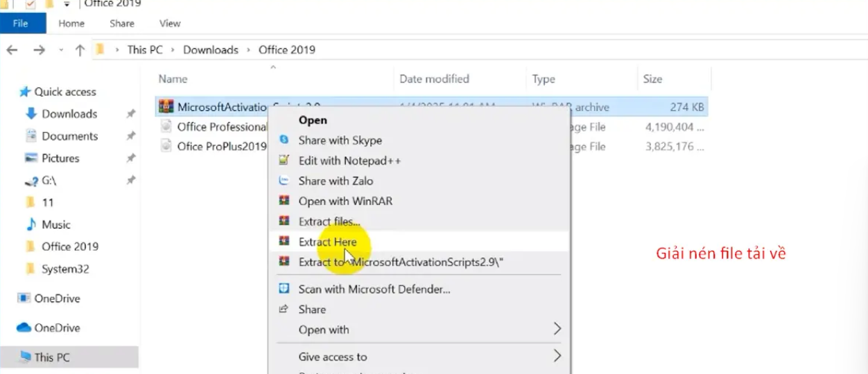
Task: Click Downloads in the address bar
Action: [211, 50]
